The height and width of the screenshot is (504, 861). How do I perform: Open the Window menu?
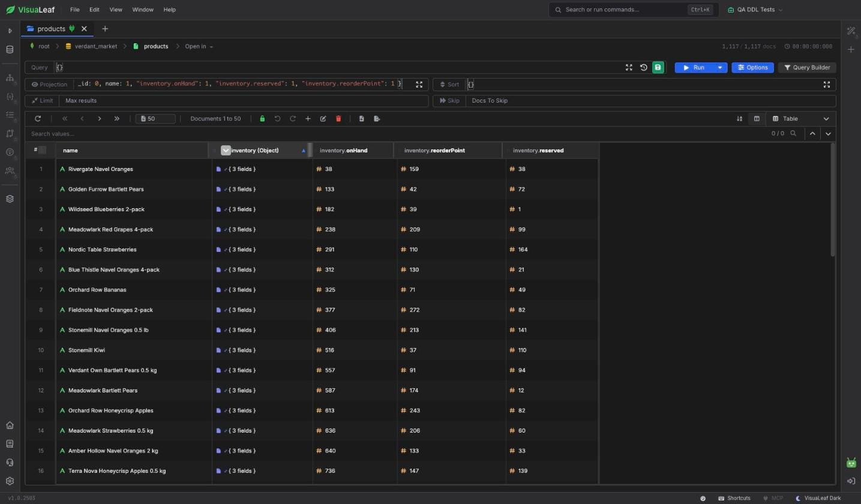(143, 10)
